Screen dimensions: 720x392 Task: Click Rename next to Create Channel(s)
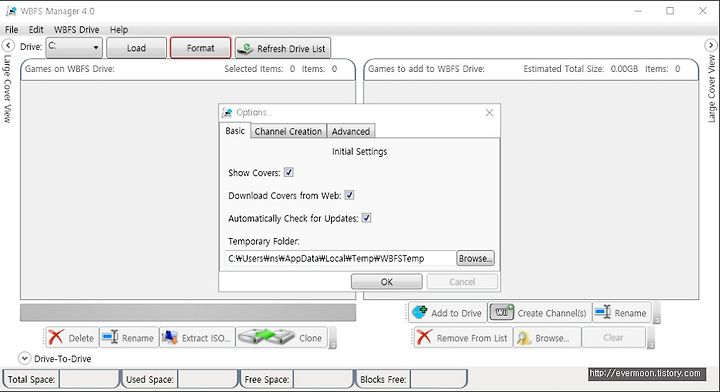click(x=622, y=313)
